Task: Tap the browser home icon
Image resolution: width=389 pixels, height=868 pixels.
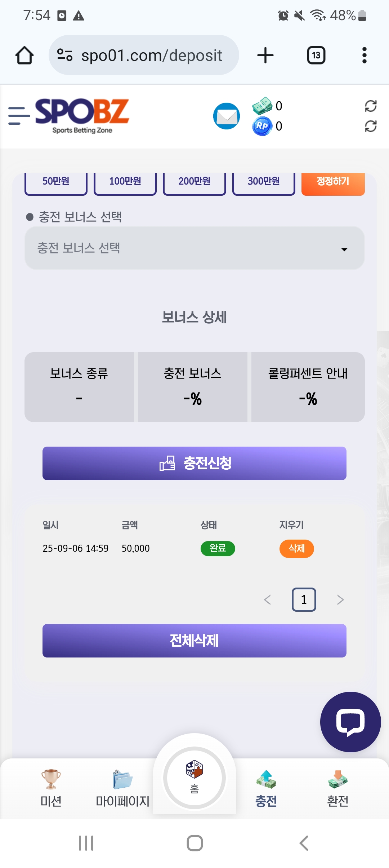Action: click(x=24, y=56)
